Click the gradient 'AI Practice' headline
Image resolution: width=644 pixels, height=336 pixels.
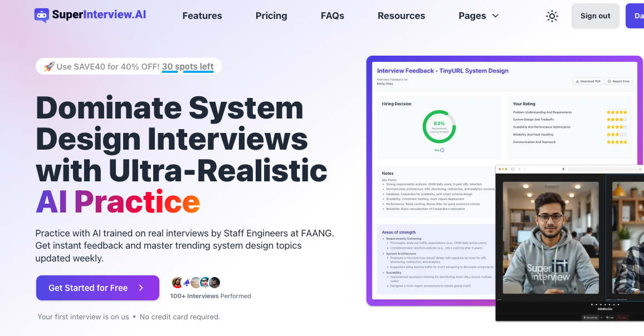tap(118, 202)
